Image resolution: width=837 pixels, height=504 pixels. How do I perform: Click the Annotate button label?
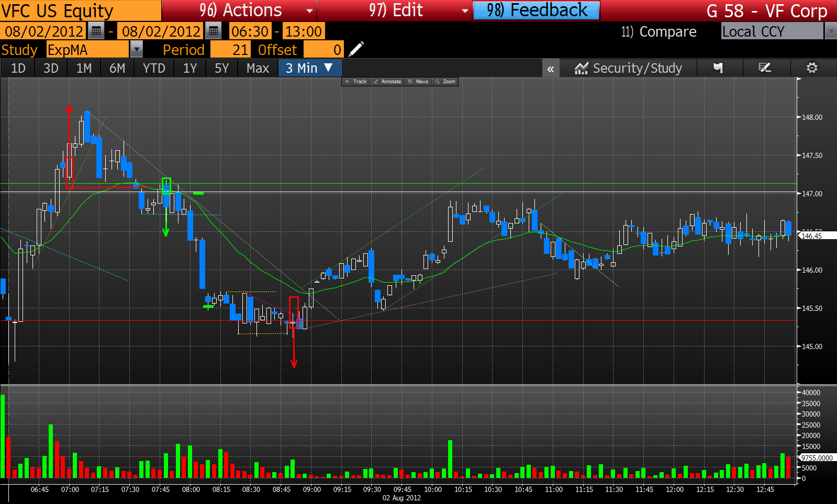391,82
